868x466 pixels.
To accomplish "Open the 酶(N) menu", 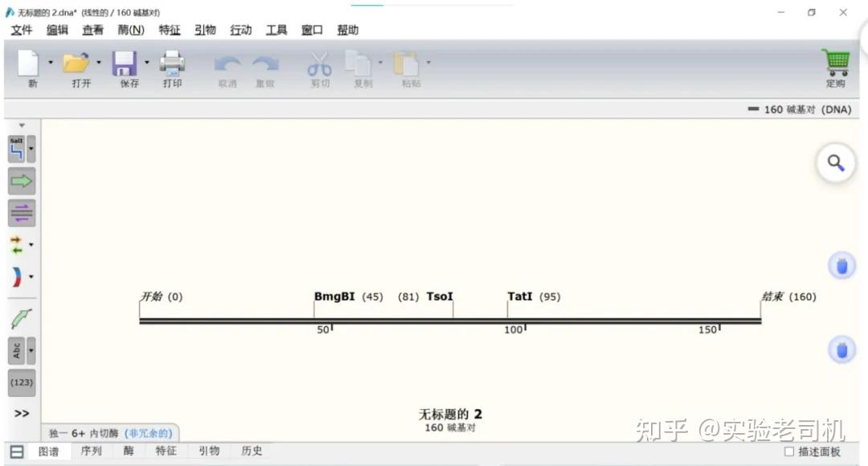I will [131, 30].
